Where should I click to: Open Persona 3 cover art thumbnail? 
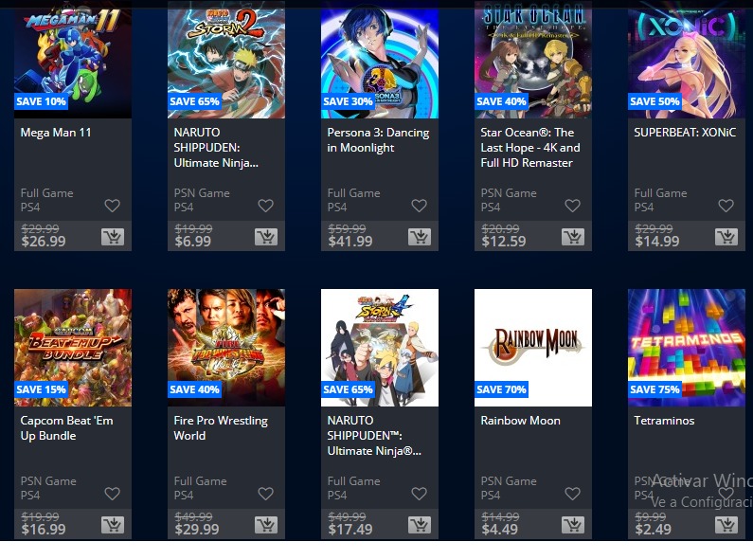pos(380,59)
